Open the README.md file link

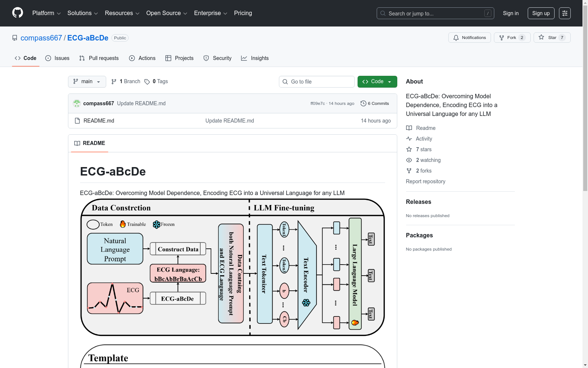[99, 121]
